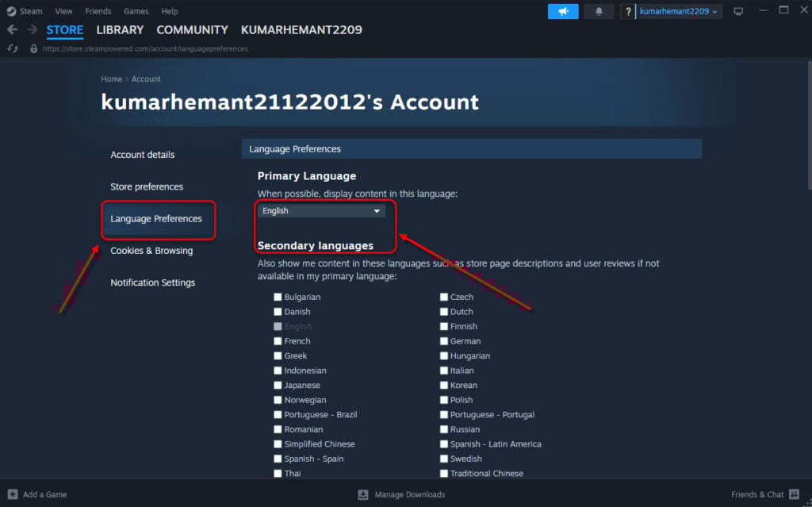Enable the Russian checkbox
Image resolution: width=812 pixels, height=507 pixels.
444,429
